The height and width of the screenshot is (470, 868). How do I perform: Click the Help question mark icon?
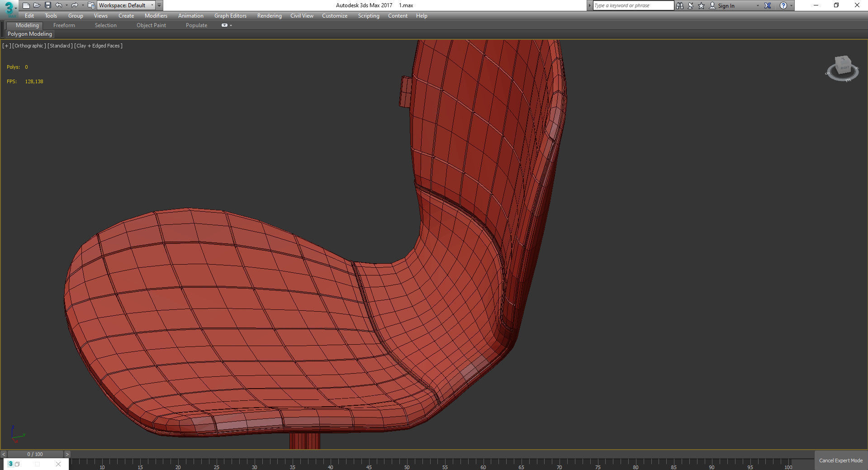[x=783, y=5]
